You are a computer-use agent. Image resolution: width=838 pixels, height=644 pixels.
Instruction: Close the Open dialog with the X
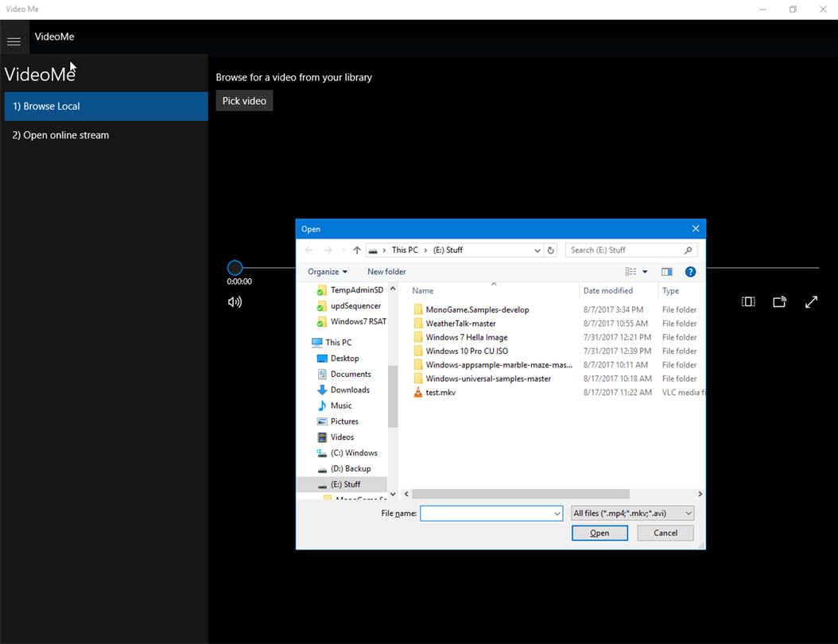pos(696,229)
